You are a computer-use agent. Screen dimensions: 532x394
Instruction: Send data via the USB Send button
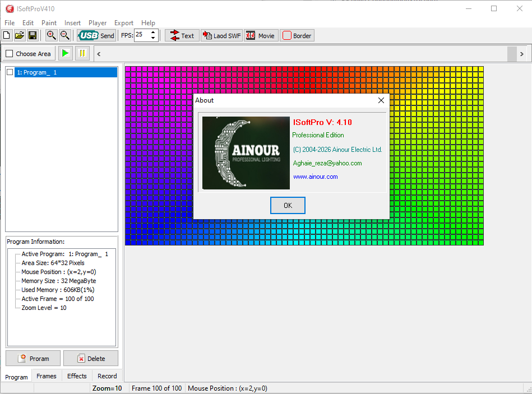point(96,36)
